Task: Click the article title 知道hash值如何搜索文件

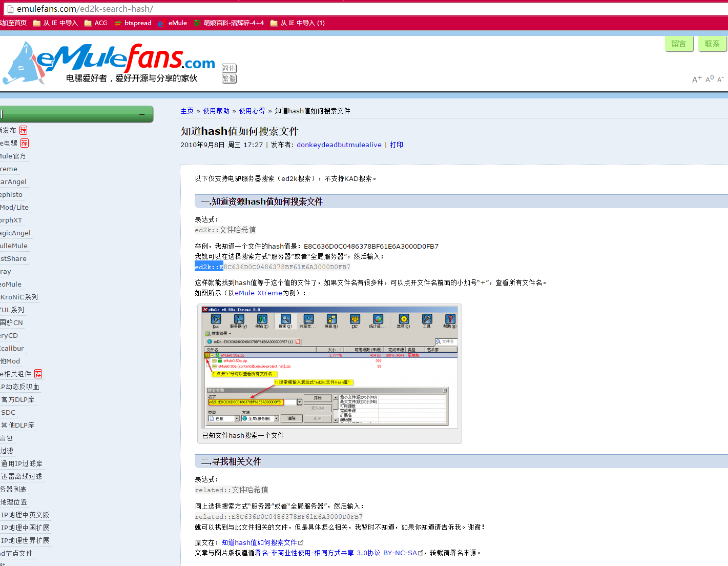Action: pyautogui.click(x=240, y=131)
